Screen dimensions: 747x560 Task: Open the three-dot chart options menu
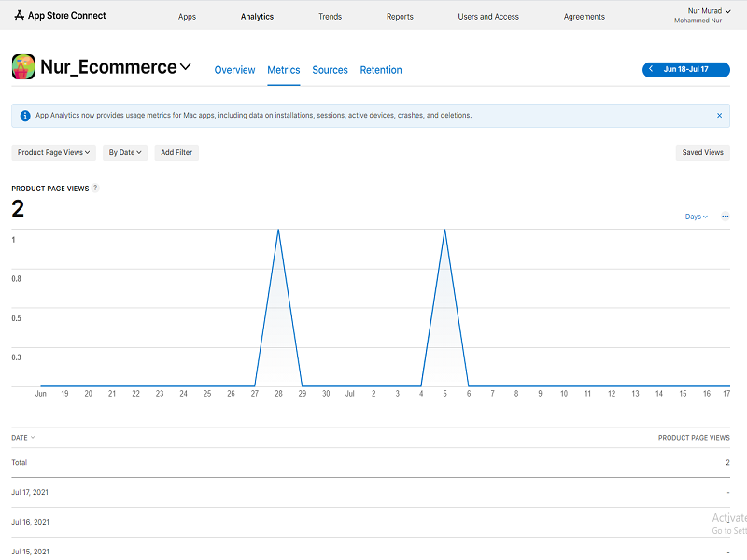click(725, 217)
